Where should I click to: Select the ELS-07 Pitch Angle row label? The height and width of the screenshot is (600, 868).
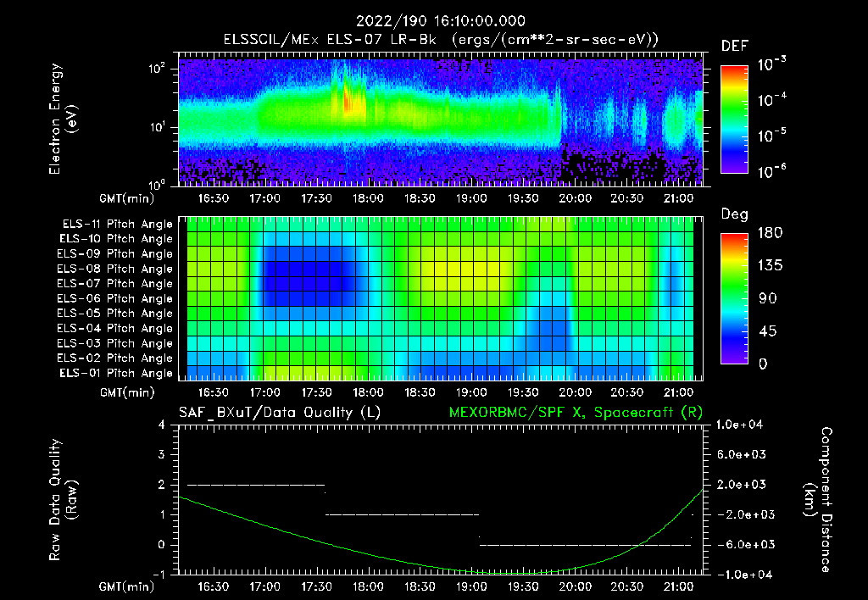(x=115, y=283)
